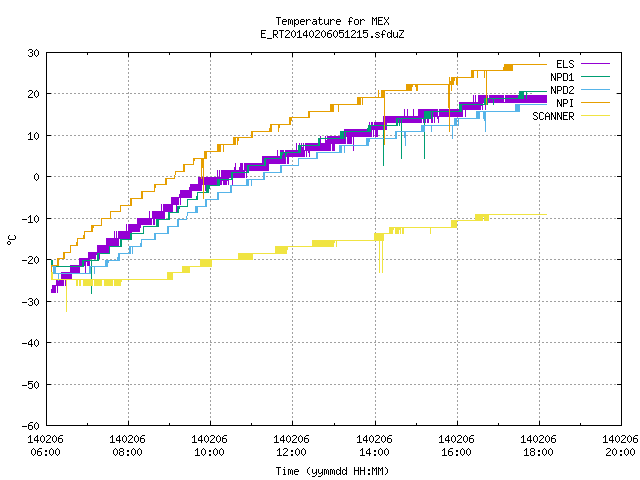The width and height of the screenshot is (640, 480).
Task: Click the x-axis tick label 20:00
Action: [x=620, y=452]
